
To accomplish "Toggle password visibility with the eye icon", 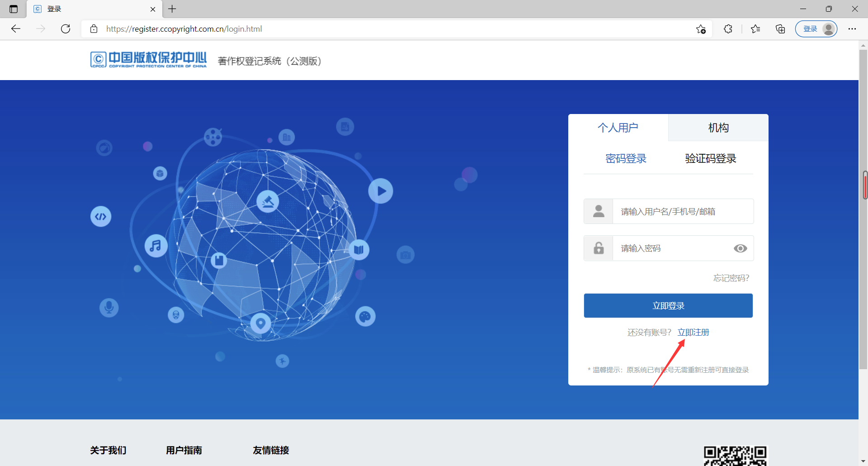I will (740, 248).
